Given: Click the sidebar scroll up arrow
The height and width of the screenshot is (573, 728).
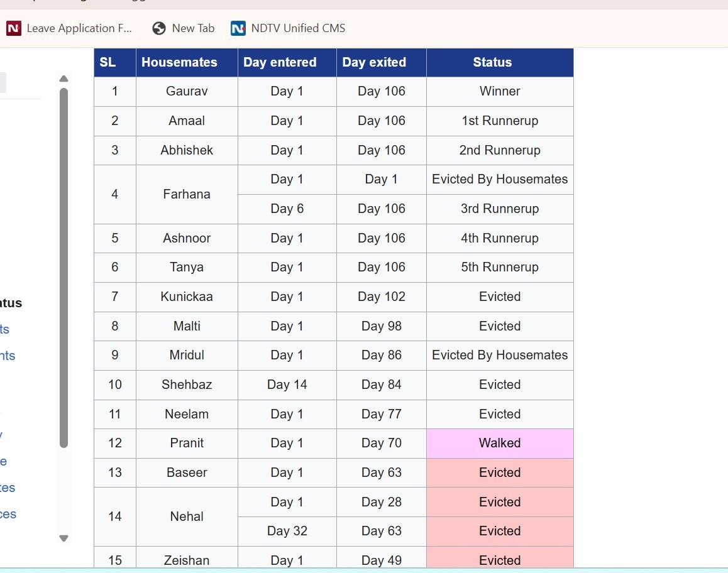Looking at the screenshot, I should [x=63, y=79].
